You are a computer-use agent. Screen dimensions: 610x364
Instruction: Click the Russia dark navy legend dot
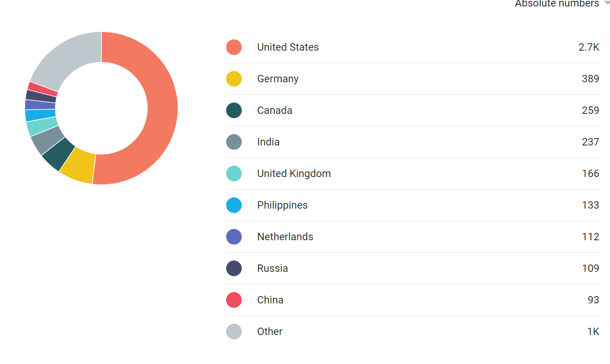tap(234, 268)
